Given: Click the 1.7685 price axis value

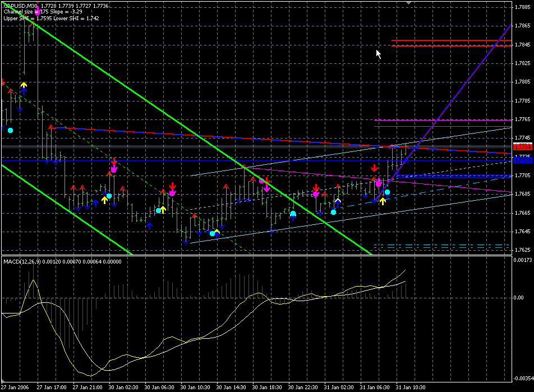Looking at the screenshot, I should coord(522,194).
